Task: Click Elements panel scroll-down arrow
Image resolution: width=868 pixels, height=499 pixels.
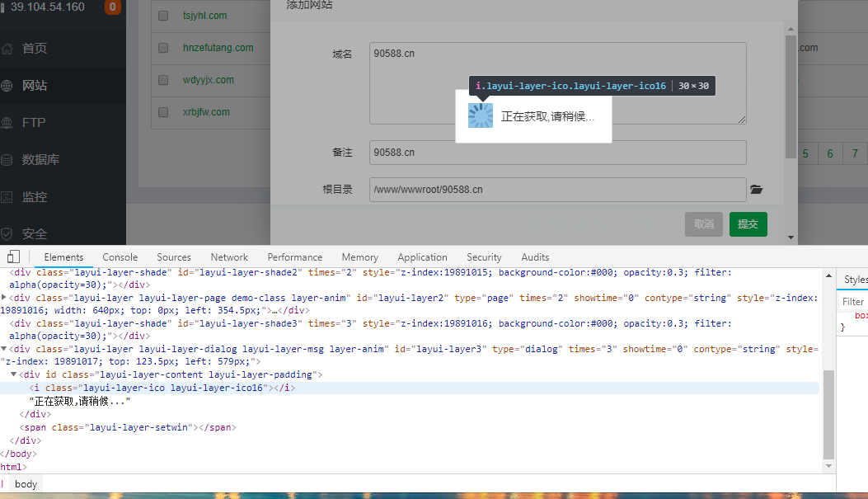Action: pos(828,466)
